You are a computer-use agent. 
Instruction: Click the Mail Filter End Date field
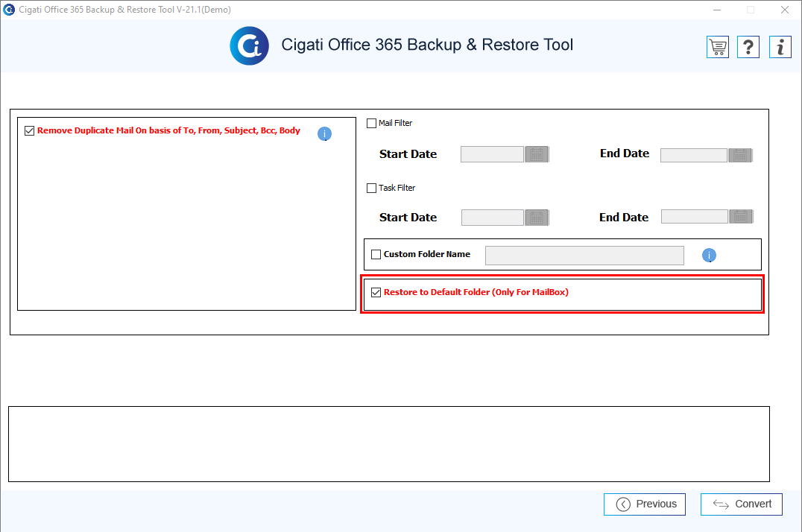coord(694,156)
